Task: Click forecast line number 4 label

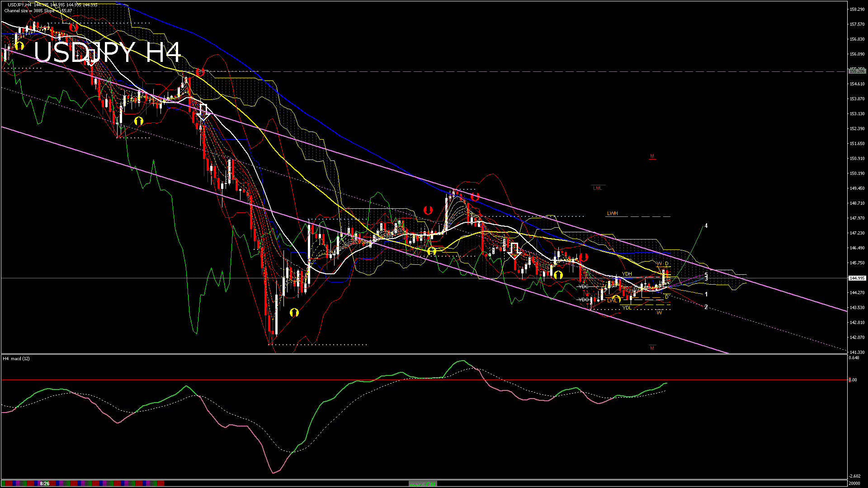Action: tap(706, 226)
